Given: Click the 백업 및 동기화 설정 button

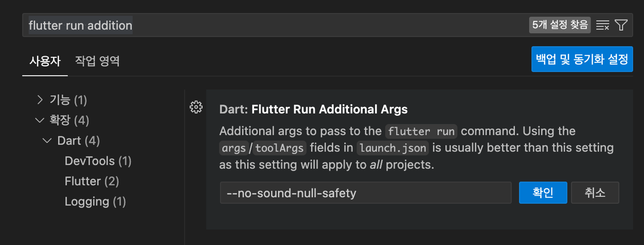Looking at the screenshot, I should tap(582, 59).
